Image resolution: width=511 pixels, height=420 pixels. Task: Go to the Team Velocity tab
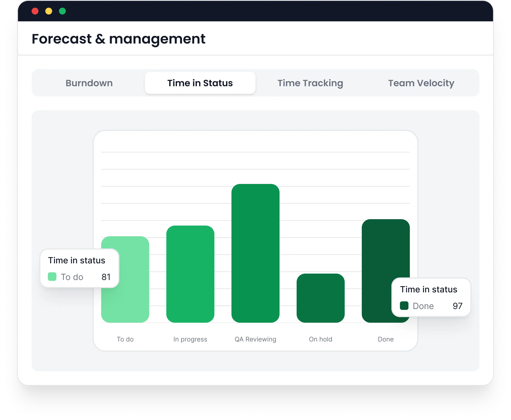tap(421, 83)
